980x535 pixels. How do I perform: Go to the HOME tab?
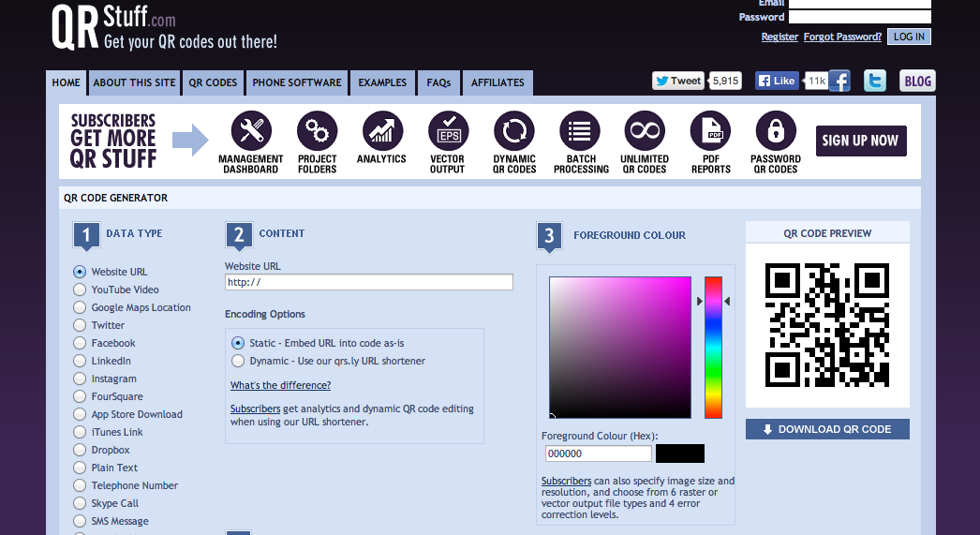[66, 82]
